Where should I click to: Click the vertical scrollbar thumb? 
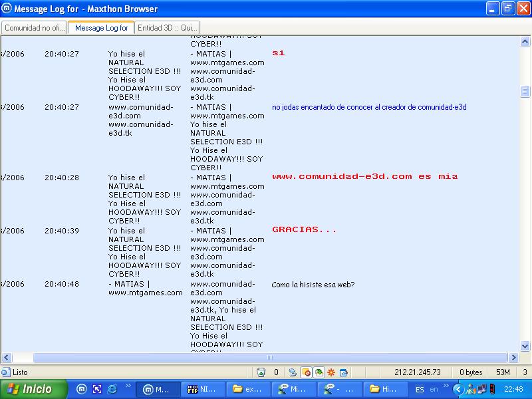525,91
